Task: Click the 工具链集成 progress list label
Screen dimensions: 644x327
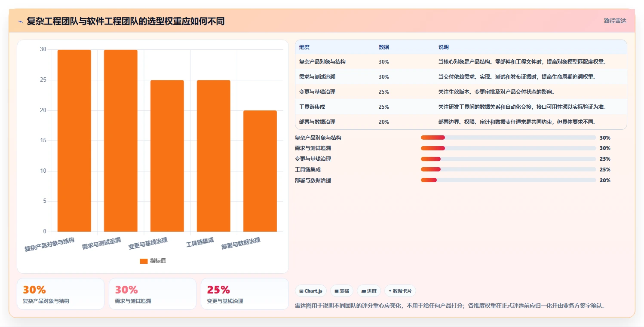Action: (308, 170)
